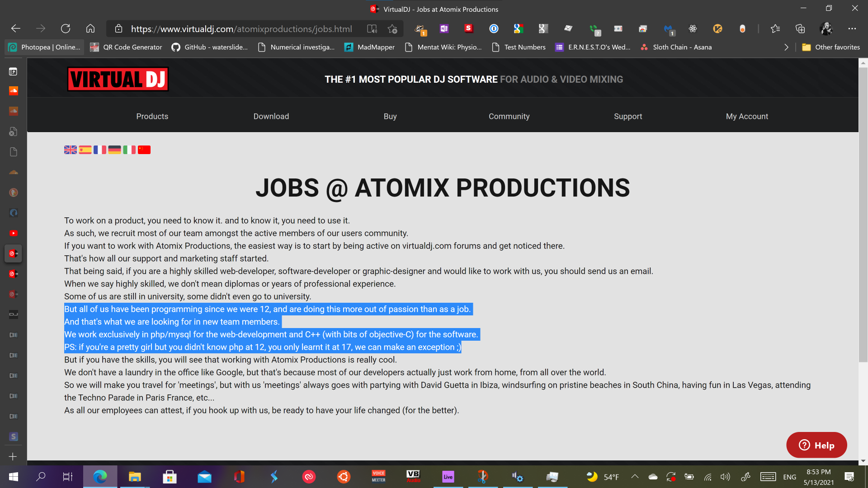Image resolution: width=868 pixels, height=488 pixels.
Task: Switch to the DuckDuckGo tab
Action: pos(13,192)
